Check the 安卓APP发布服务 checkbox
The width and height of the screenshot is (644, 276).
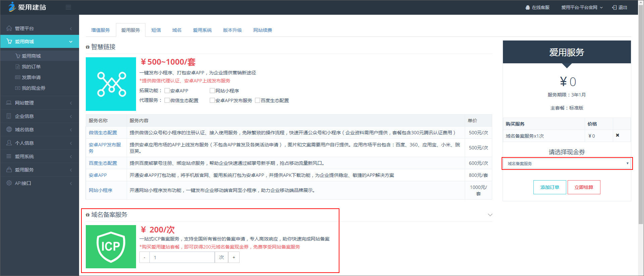212,100
